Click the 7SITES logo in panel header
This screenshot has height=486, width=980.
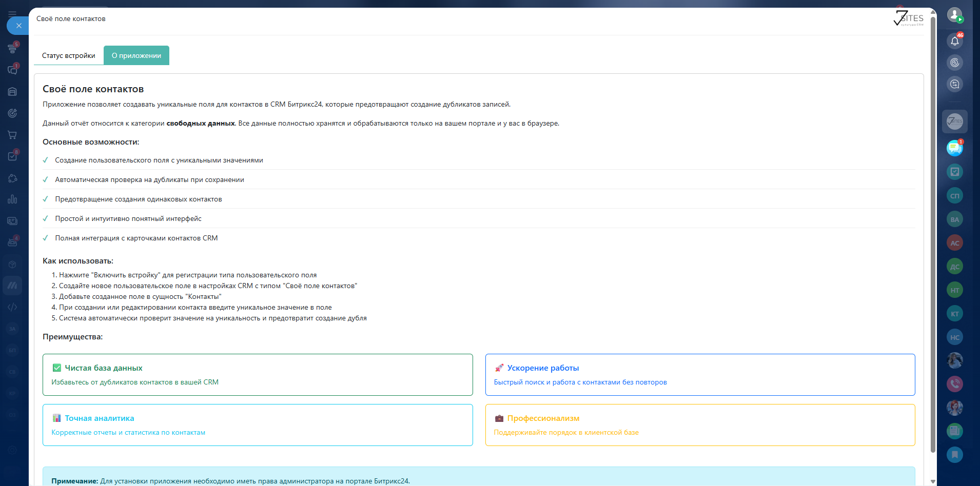tap(908, 18)
